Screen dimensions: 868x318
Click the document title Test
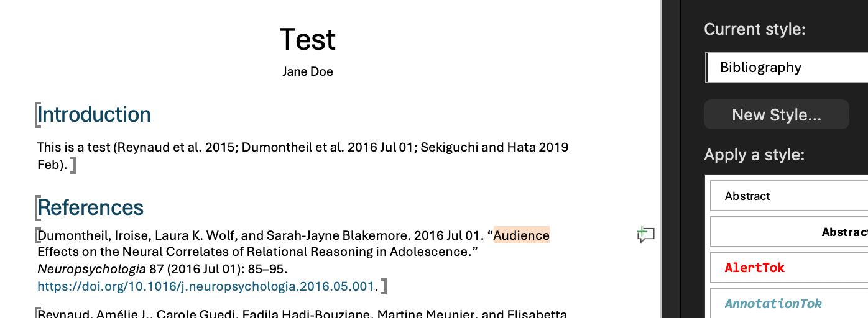point(307,40)
